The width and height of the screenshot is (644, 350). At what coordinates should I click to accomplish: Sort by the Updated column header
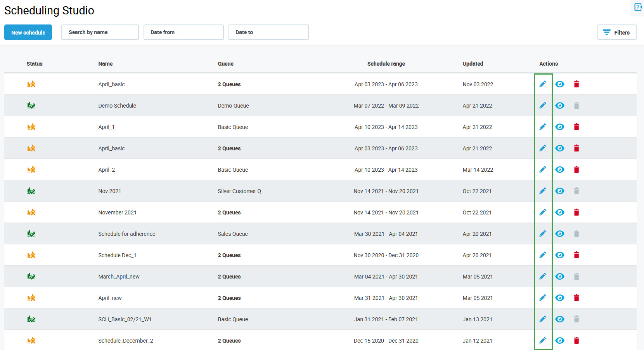(x=473, y=64)
